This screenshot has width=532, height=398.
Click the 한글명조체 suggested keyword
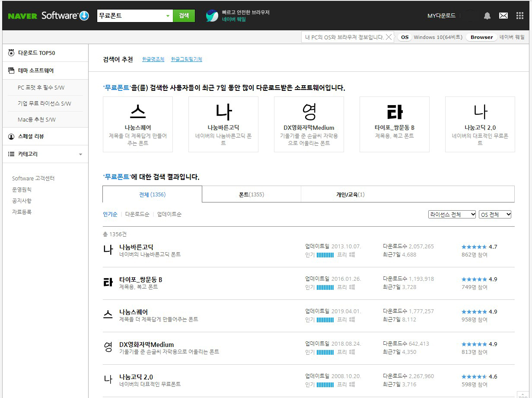tap(153, 59)
